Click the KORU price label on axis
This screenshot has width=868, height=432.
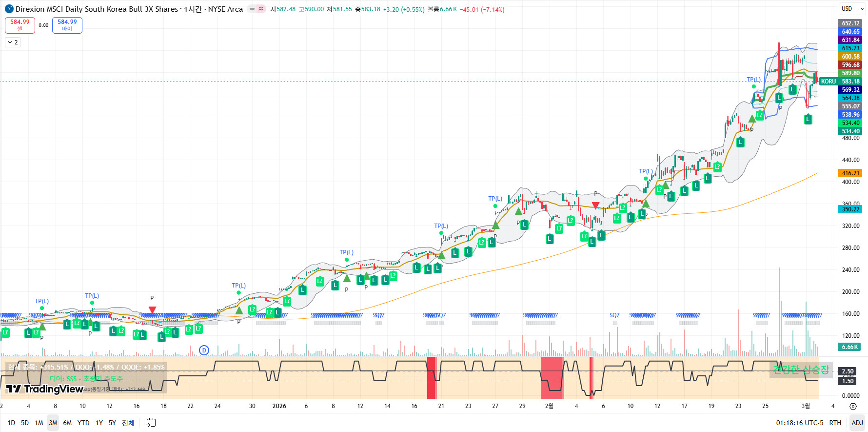pos(828,82)
